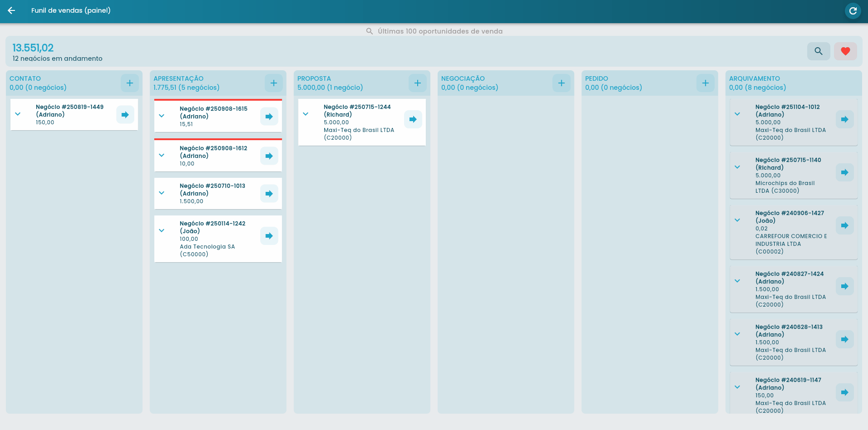Screen dimensions: 868x430
Task: Advance deal #250715-1244 using arrow button
Action: point(413,119)
